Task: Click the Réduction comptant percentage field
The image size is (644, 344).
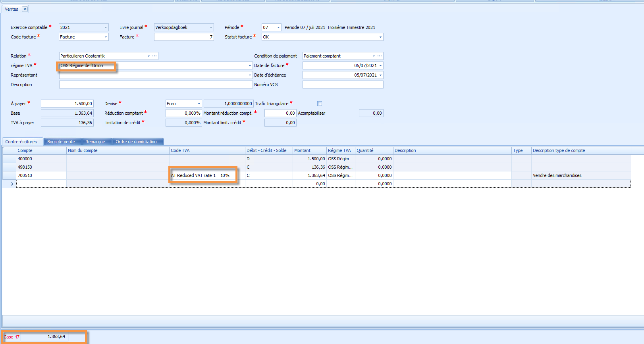Action: pyautogui.click(x=183, y=113)
